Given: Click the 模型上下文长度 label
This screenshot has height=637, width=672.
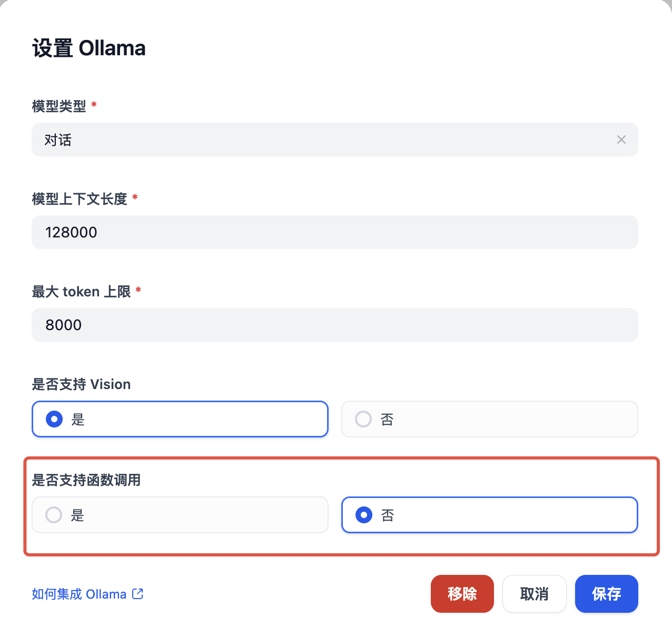Looking at the screenshot, I should [80, 199].
